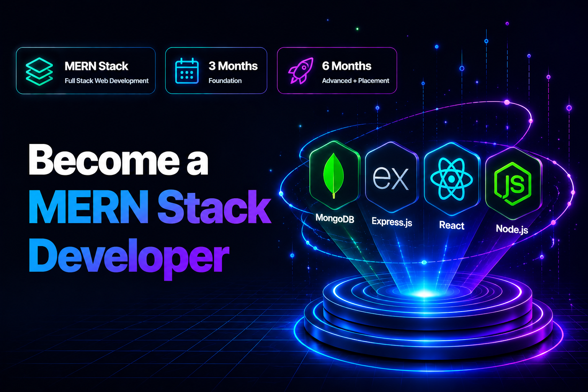The width and height of the screenshot is (588, 392).
Task: Click the '3 Months' heading
Action: tap(233, 66)
